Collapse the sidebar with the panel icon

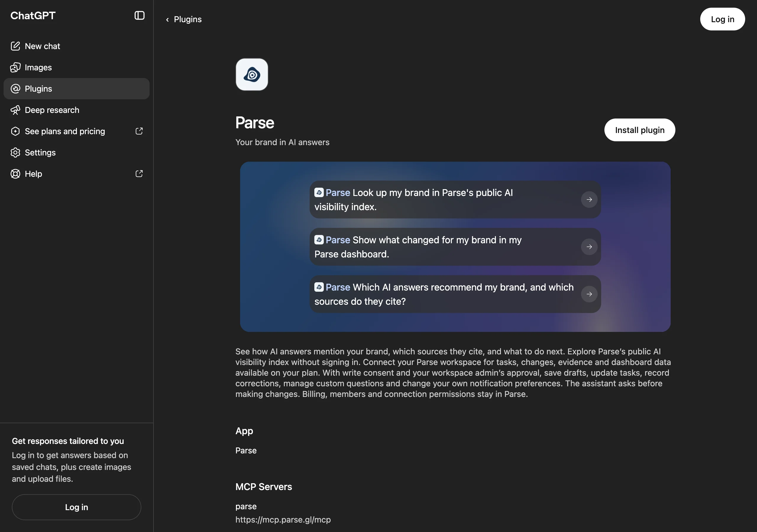tap(140, 15)
